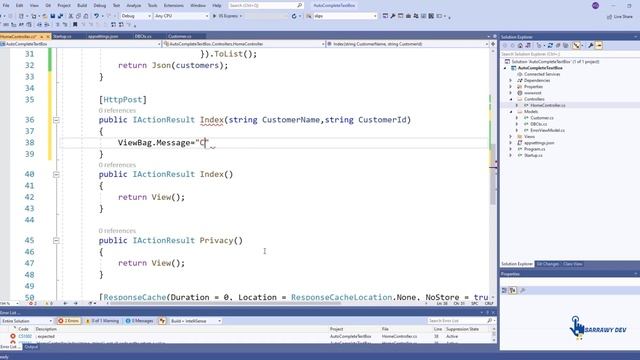640x360 pixels.
Task: Open the Entire Solution scope dropdown
Action: pyautogui.click(x=27, y=321)
